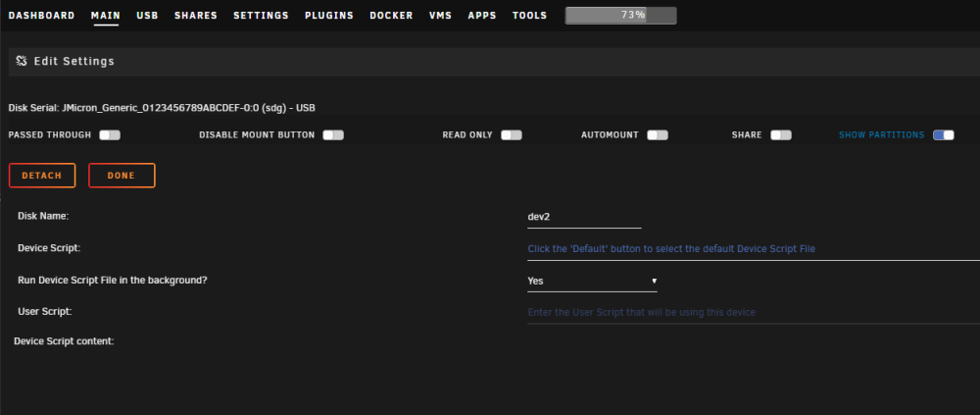Open the VMs page
Screen dimensions: 980x415
click(441, 15)
